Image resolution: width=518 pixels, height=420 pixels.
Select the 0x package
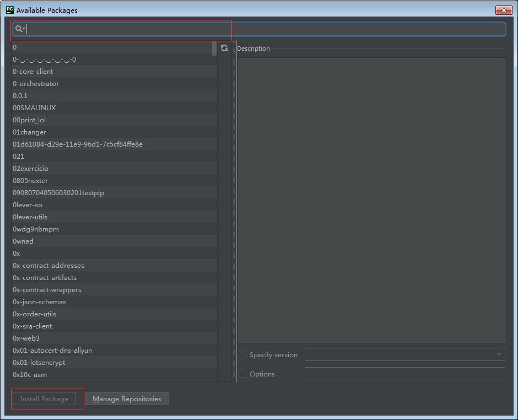click(114, 254)
